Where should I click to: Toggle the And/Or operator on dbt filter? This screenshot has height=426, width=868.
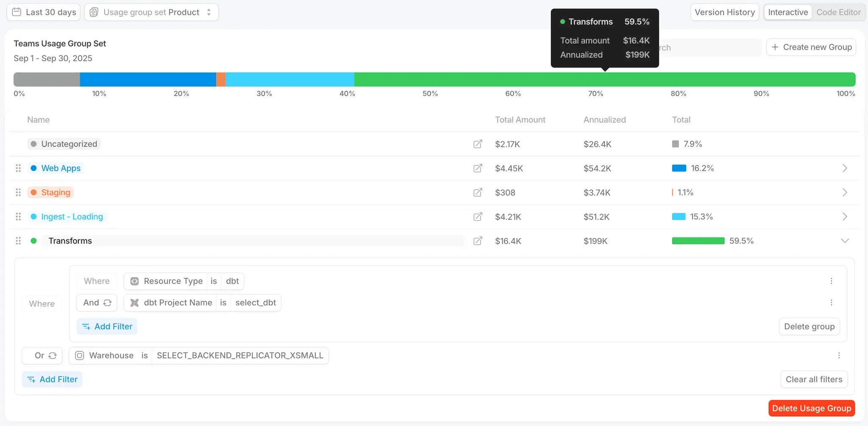coord(97,303)
